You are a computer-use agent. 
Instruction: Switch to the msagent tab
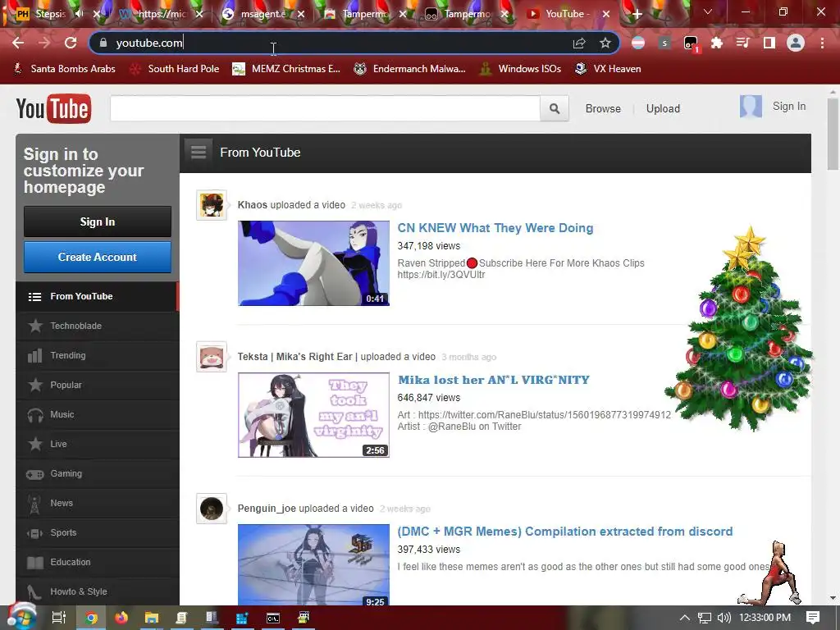coord(262,14)
